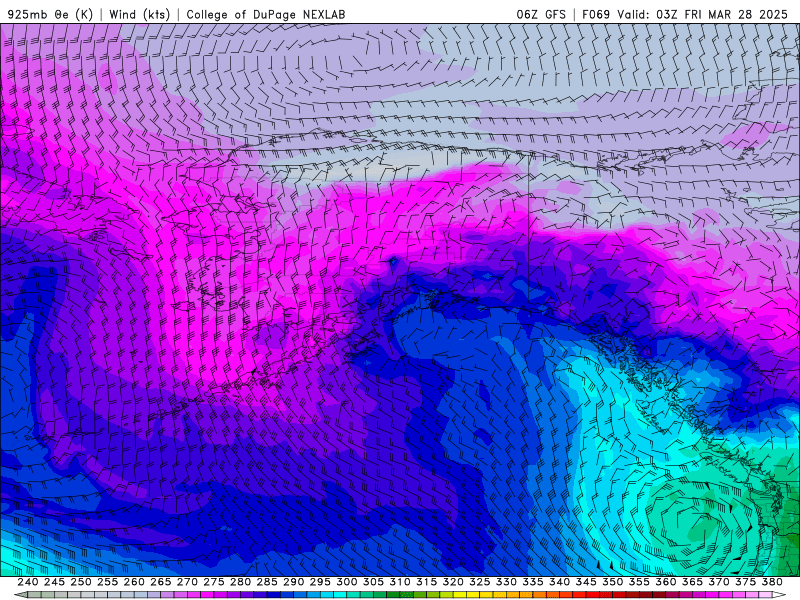
Task: Click the 245 value on the color scale
Action: coord(54,582)
